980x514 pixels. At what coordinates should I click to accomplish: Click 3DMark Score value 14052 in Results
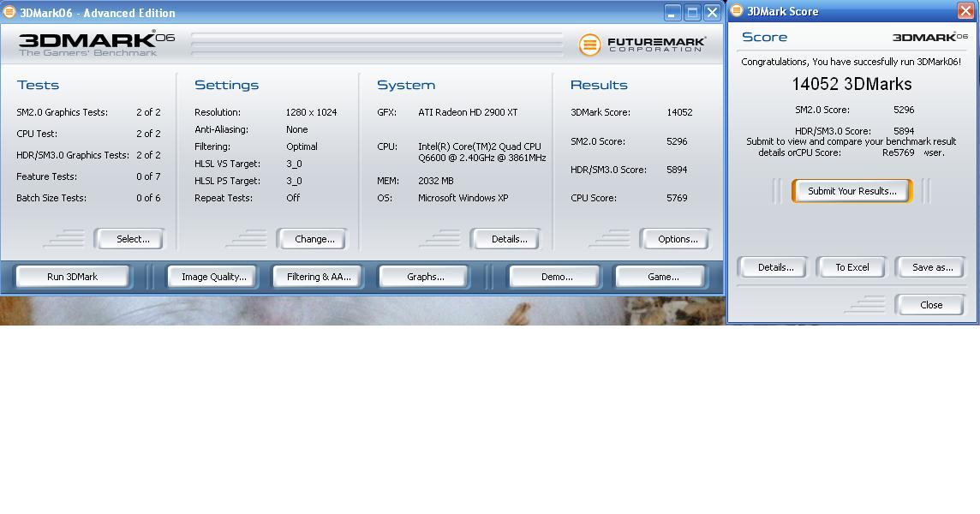pyautogui.click(x=679, y=112)
